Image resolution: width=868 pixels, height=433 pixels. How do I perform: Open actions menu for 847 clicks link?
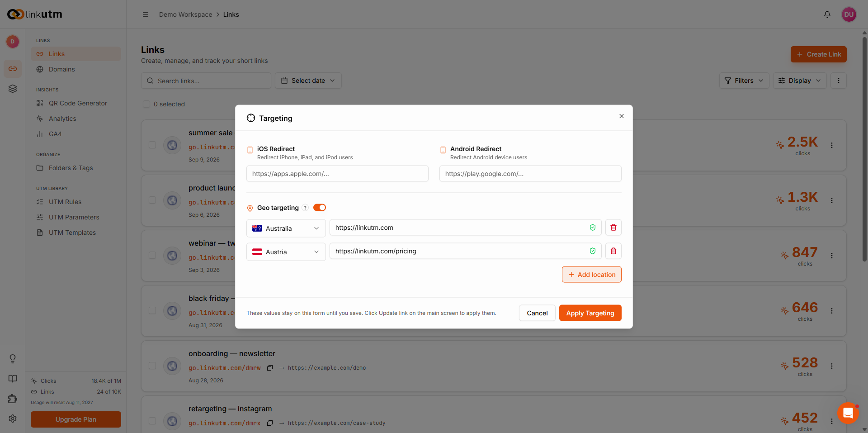coord(832,256)
